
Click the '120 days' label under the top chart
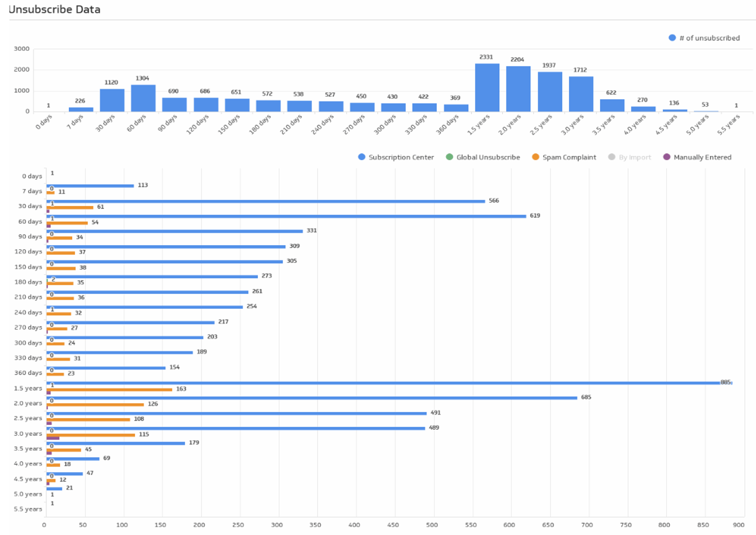198,124
